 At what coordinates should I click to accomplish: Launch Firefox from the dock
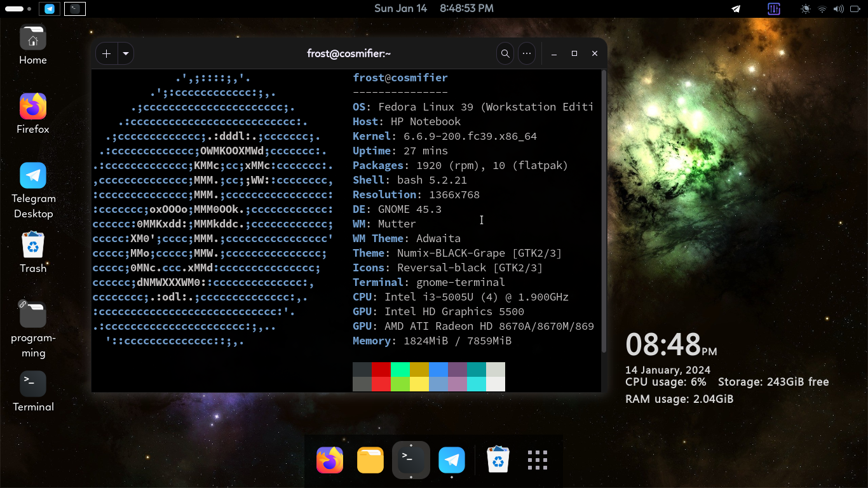click(330, 460)
